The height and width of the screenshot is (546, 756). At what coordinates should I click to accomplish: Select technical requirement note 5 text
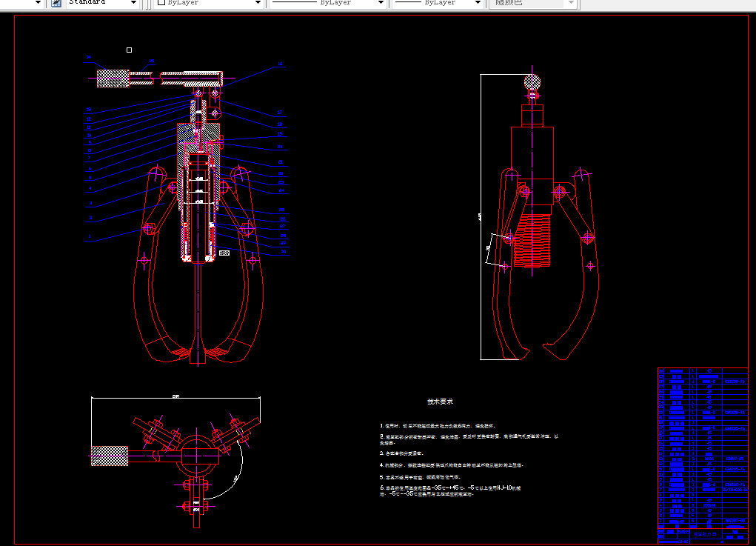tap(421, 477)
